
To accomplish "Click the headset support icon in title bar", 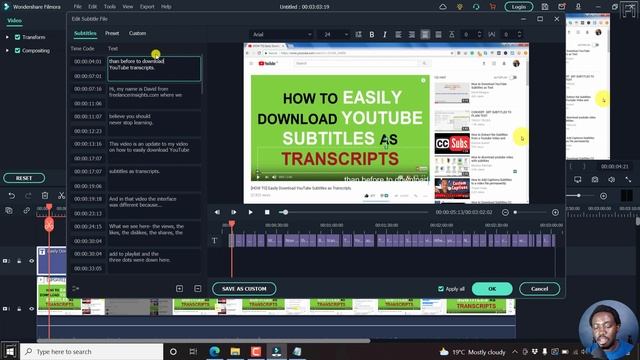I will (x=476, y=7).
